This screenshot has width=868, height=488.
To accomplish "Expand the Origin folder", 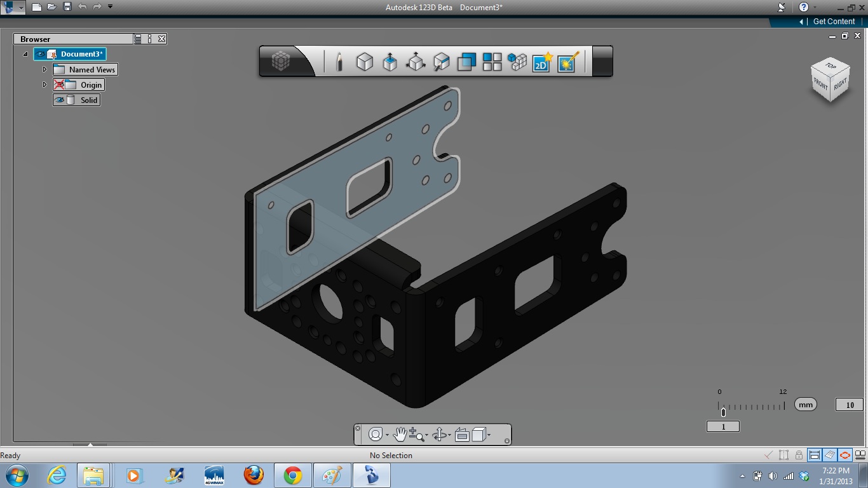I will tap(44, 85).
